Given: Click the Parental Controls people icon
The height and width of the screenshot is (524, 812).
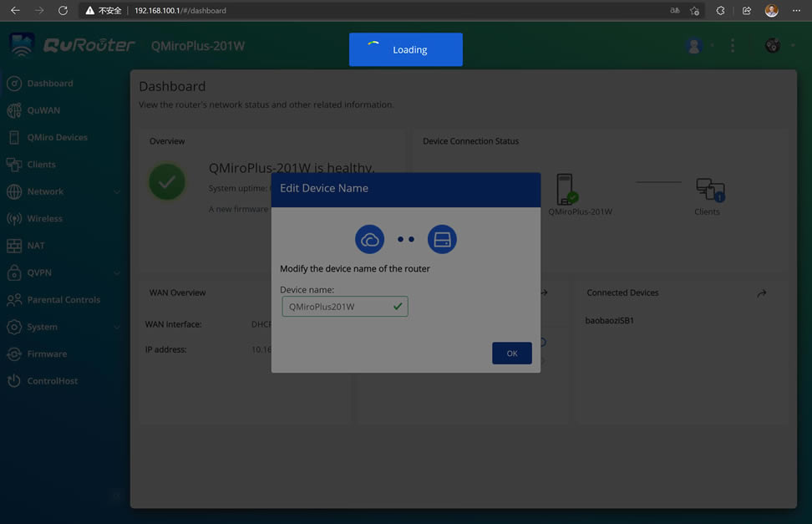Looking at the screenshot, I should 14,299.
